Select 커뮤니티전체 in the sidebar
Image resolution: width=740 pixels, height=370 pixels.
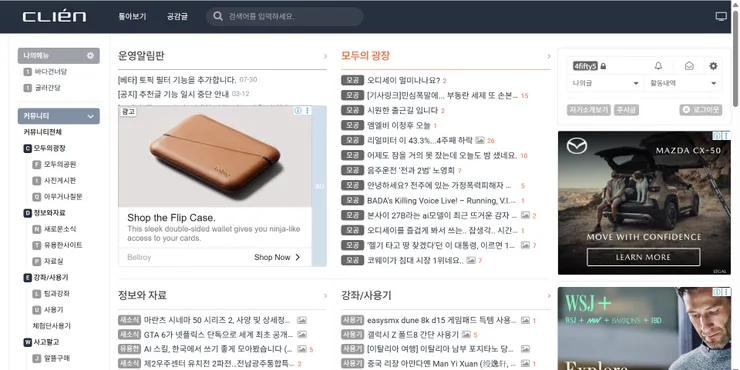click(42, 132)
